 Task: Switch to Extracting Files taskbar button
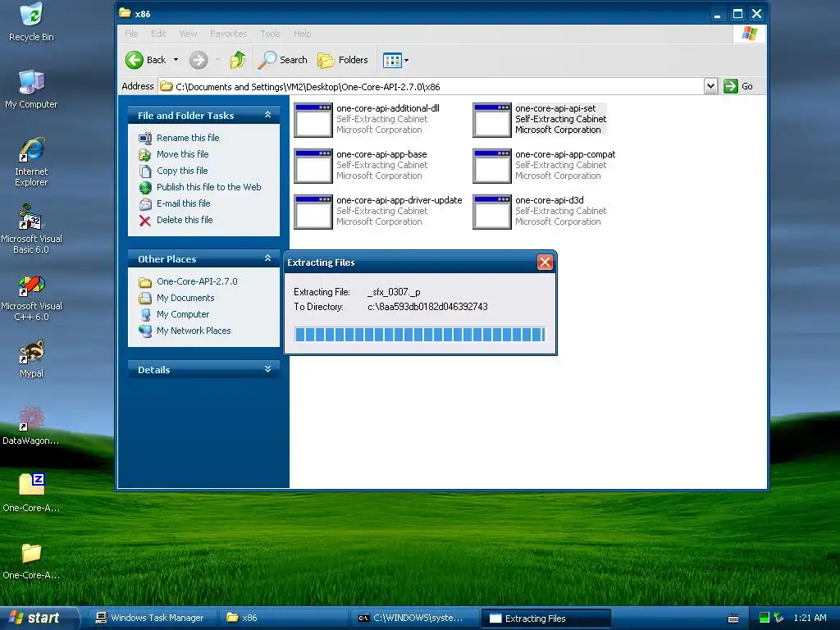(546, 619)
